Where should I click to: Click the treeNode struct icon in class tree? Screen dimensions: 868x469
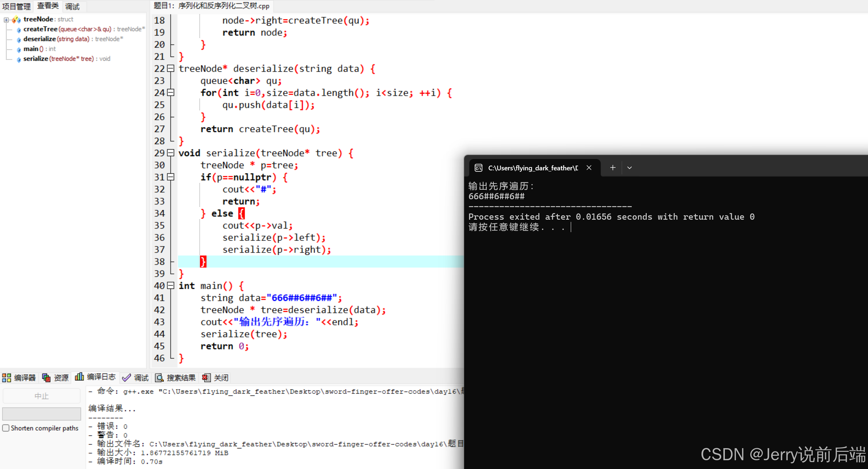pos(16,19)
